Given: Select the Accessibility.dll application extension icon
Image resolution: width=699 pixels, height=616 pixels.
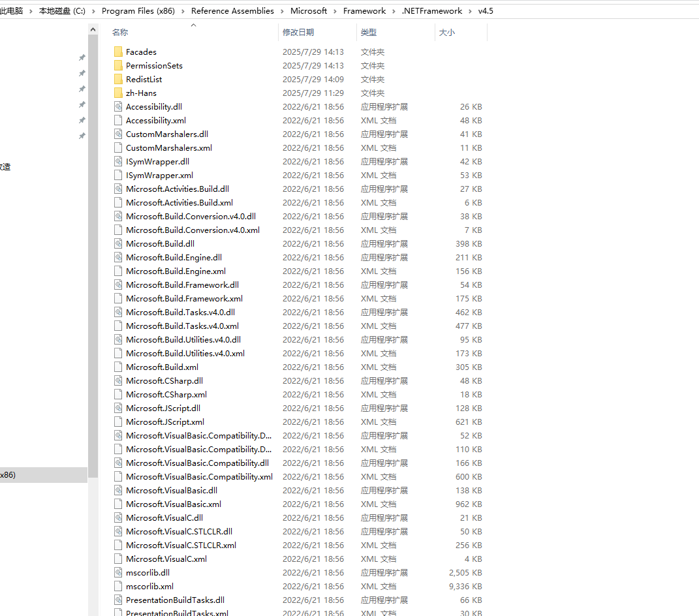Looking at the screenshot, I should click(118, 106).
